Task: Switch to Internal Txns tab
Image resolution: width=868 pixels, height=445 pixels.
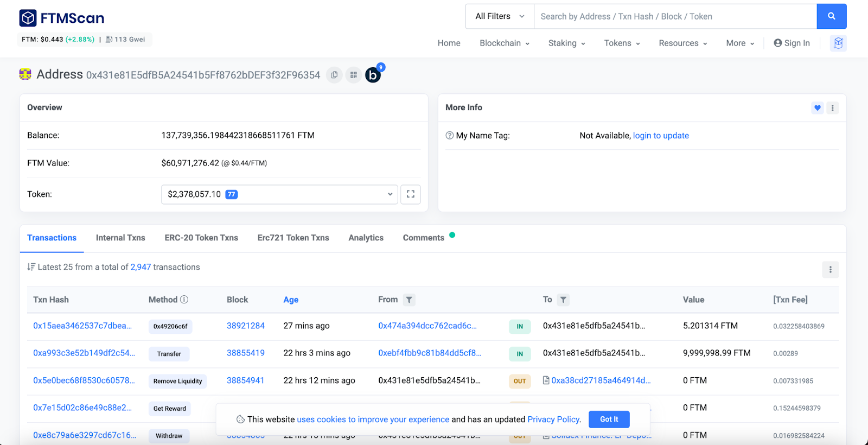Action: pyautogui.click(x=120, y=238)
